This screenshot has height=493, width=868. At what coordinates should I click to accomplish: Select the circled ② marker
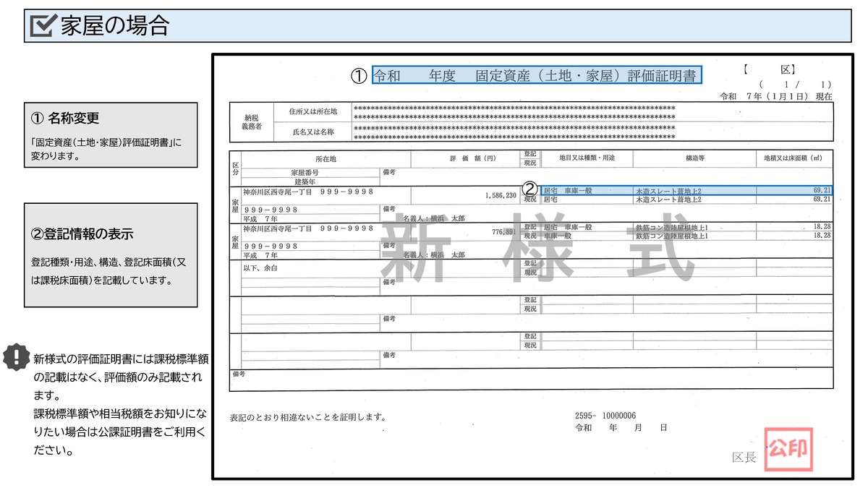[529, 189]
